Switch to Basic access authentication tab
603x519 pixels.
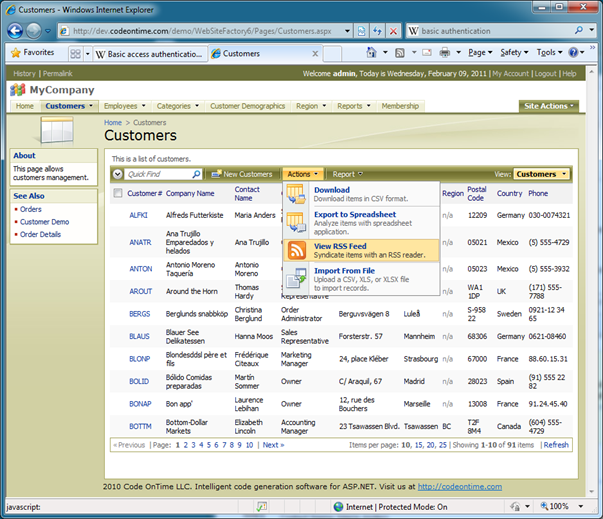coord(150,54)
